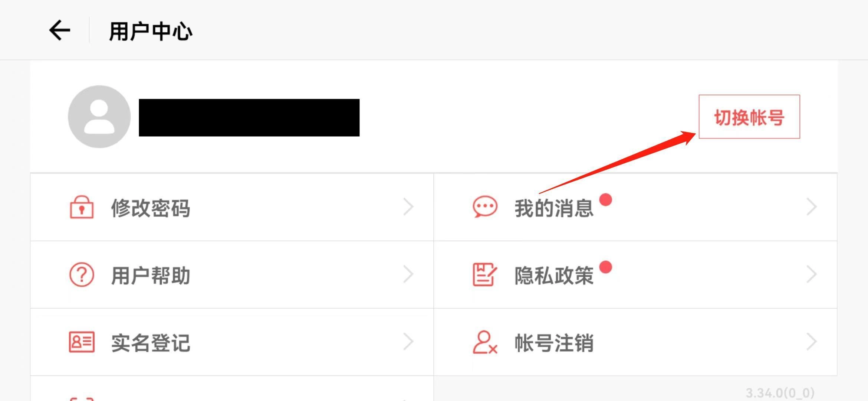868x401 pixels.
Task: Open the 我的消息 menu entry
Action: pyautogui.click(x=635, y=207)
